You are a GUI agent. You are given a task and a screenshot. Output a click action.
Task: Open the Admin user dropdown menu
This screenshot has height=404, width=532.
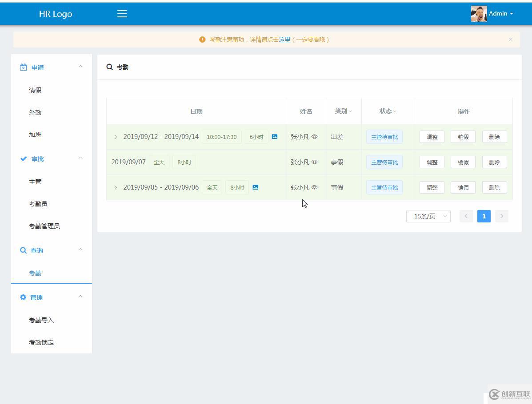click(501, 14)
